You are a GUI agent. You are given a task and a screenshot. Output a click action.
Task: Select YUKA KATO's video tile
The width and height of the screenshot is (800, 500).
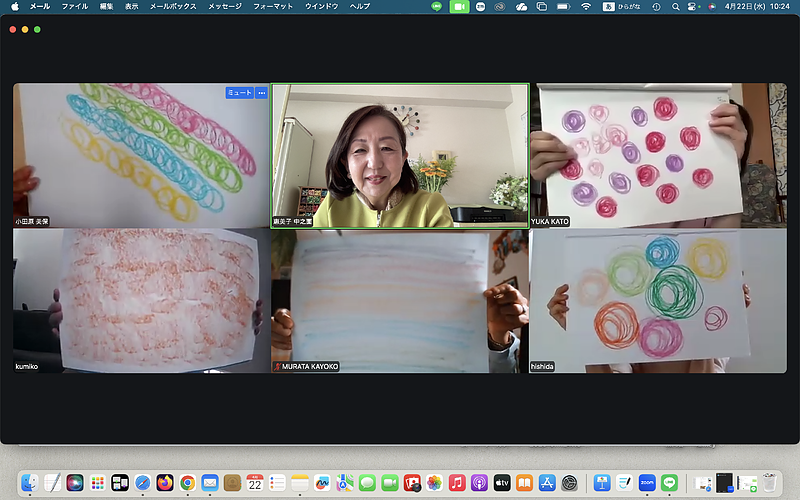coord(658,155)
